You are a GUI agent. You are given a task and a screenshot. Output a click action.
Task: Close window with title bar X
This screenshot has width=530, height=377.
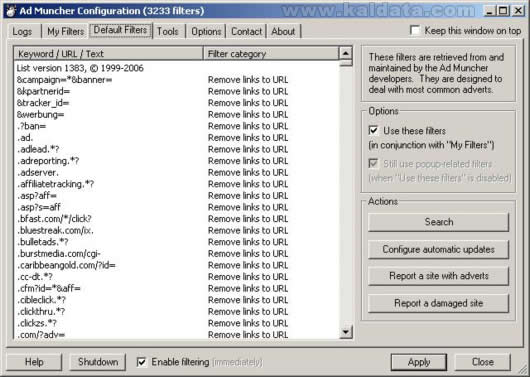point(517,11)
